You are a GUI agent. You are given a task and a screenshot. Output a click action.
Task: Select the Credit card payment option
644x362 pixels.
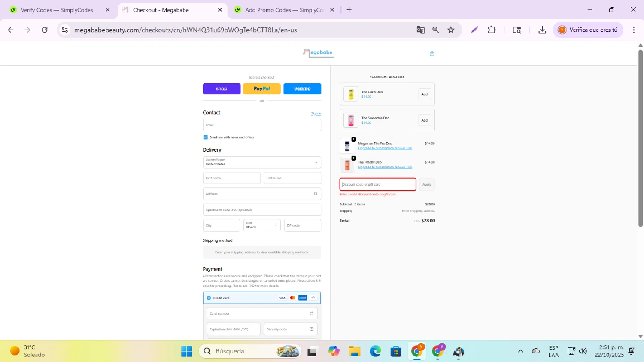coord(209,298)
